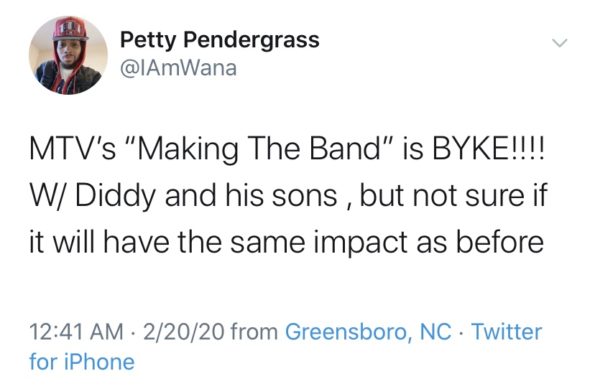This screenshot has height=389, width=595.
Task: Click the MTV's word in tweet
Action: coord(73,148)
